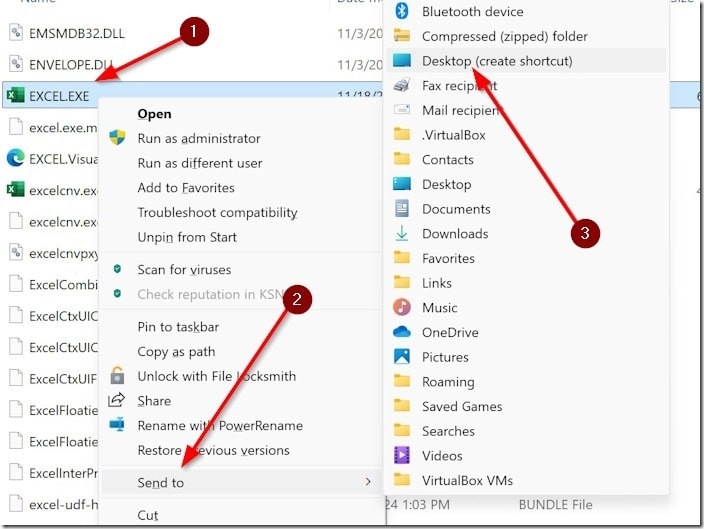Click the Music note icon
Screen dimensions: 704x529
pyautogui.click(x=402, y=307)
